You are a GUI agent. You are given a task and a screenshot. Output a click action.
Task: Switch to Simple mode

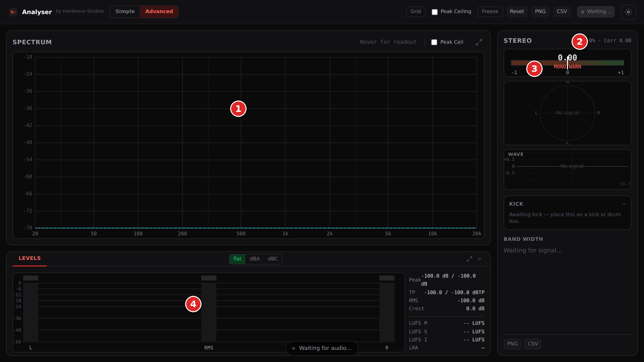(x=125, y=12)
